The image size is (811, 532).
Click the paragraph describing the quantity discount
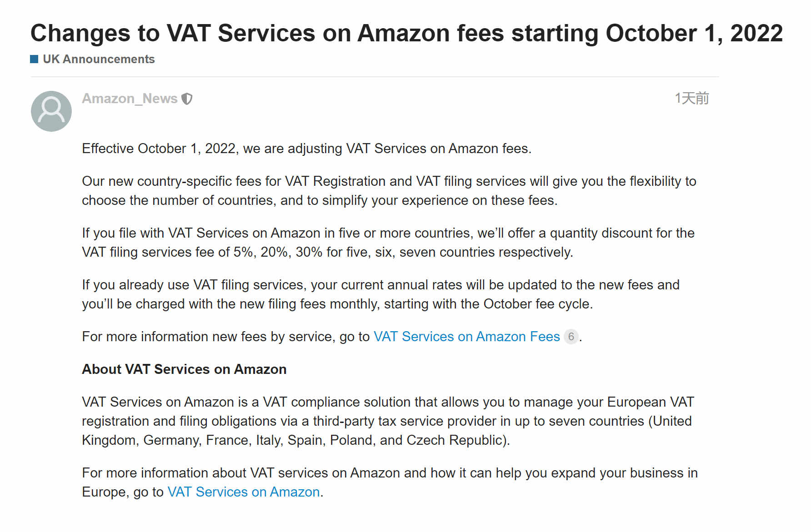coord(388,243)
